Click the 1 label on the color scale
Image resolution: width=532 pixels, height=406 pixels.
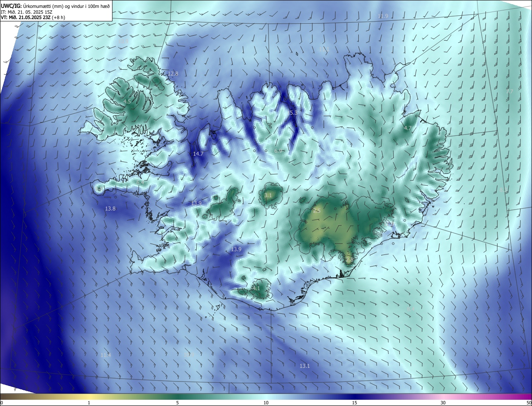89,403
